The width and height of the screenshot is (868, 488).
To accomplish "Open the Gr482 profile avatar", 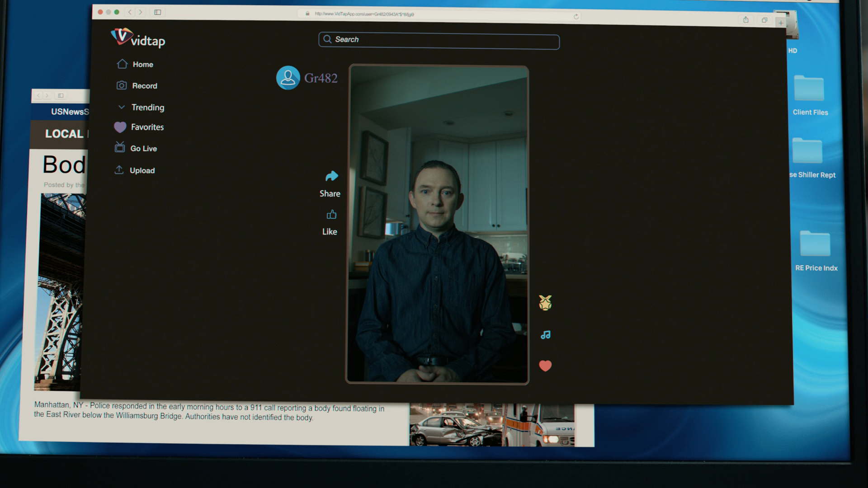I will click(x=288, y=78).
